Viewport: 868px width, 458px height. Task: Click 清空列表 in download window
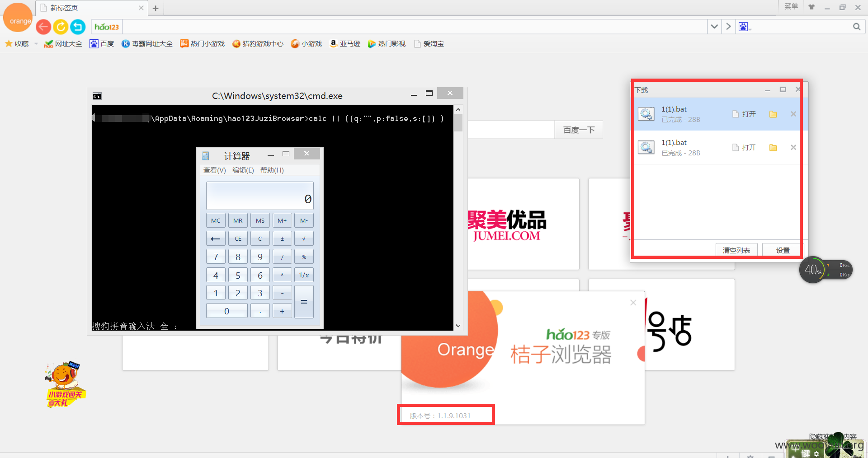736,250
